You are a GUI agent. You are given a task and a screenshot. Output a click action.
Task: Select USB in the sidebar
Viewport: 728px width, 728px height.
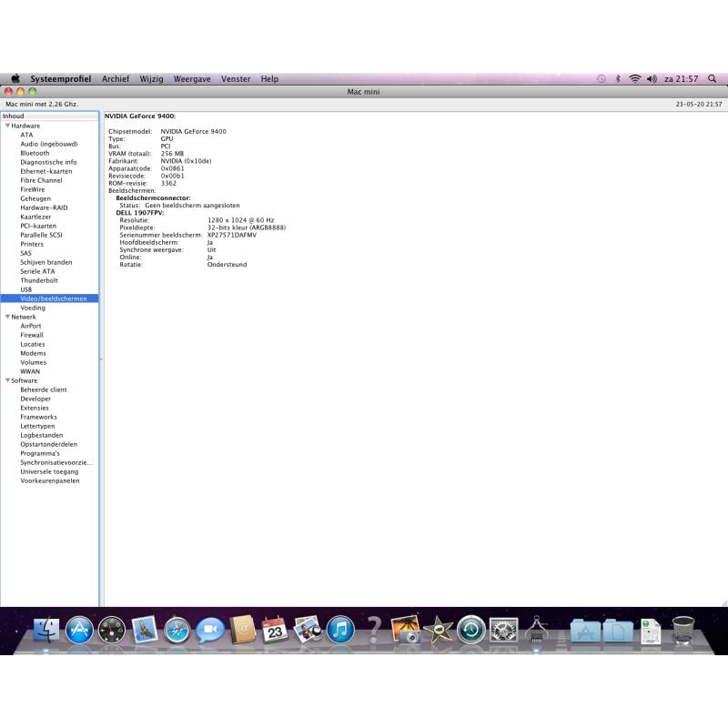(25, 289)
